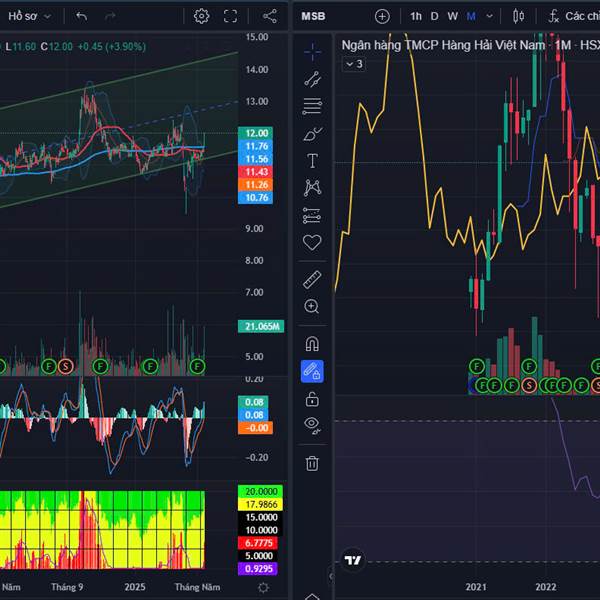Switch to D daily timeframe
The image size is (600, 600).
point(434,16)
